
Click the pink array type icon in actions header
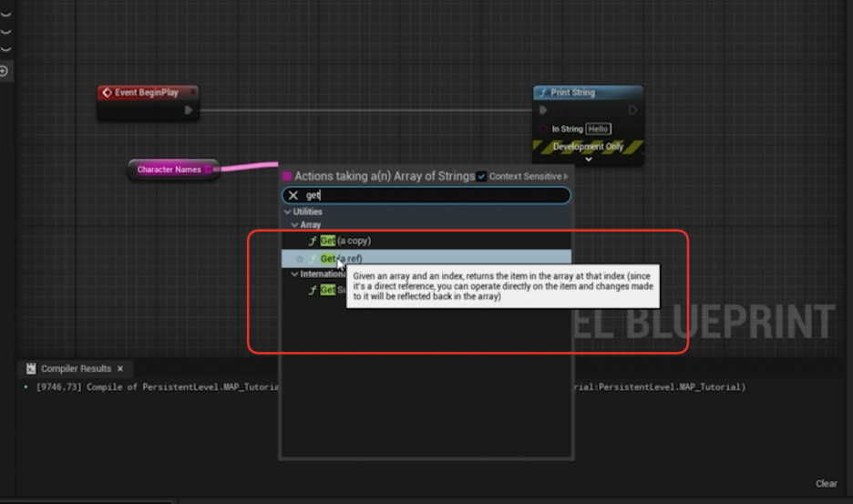tap(287, 176)
